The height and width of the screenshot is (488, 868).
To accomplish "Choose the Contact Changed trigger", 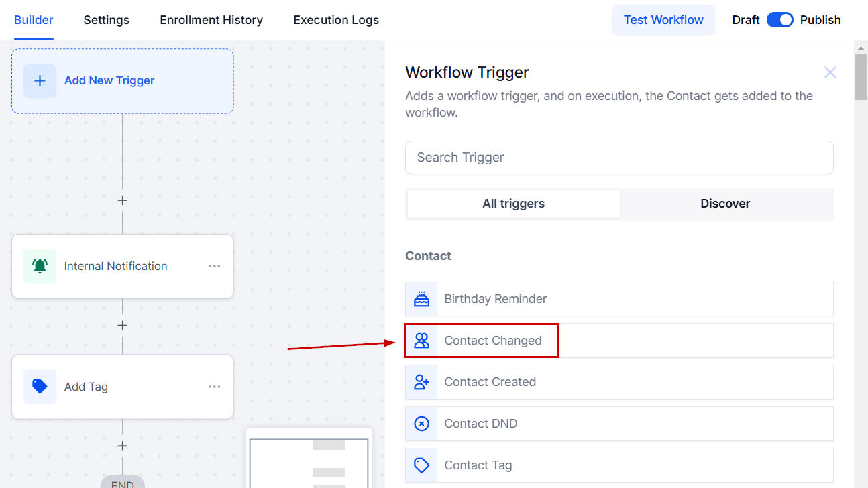I will (619, 341).
